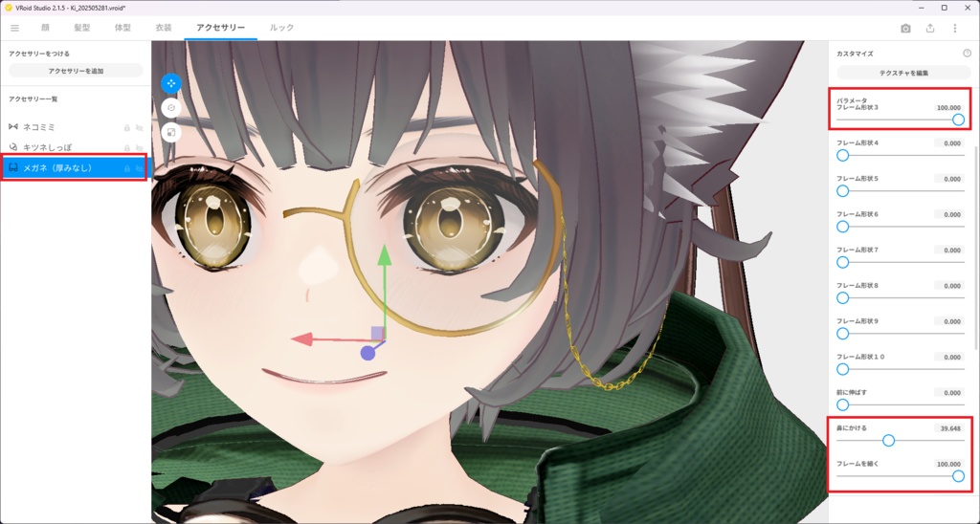Open the camera photo mode icon

click(905, 28)
